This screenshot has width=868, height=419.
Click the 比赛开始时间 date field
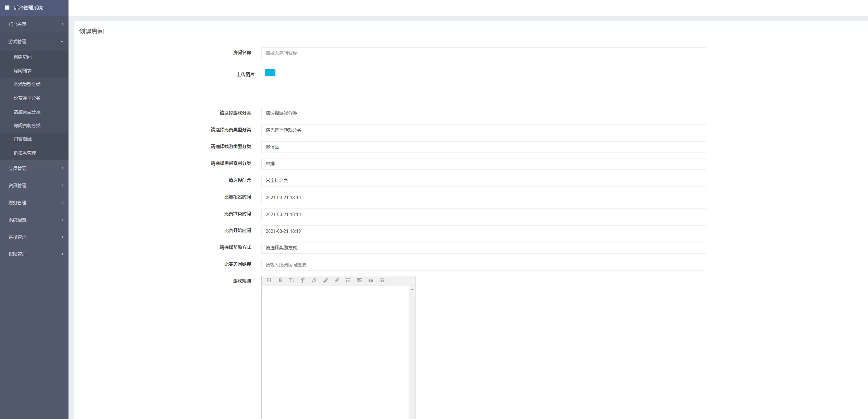pyautogui.click(x=483, y=231)
